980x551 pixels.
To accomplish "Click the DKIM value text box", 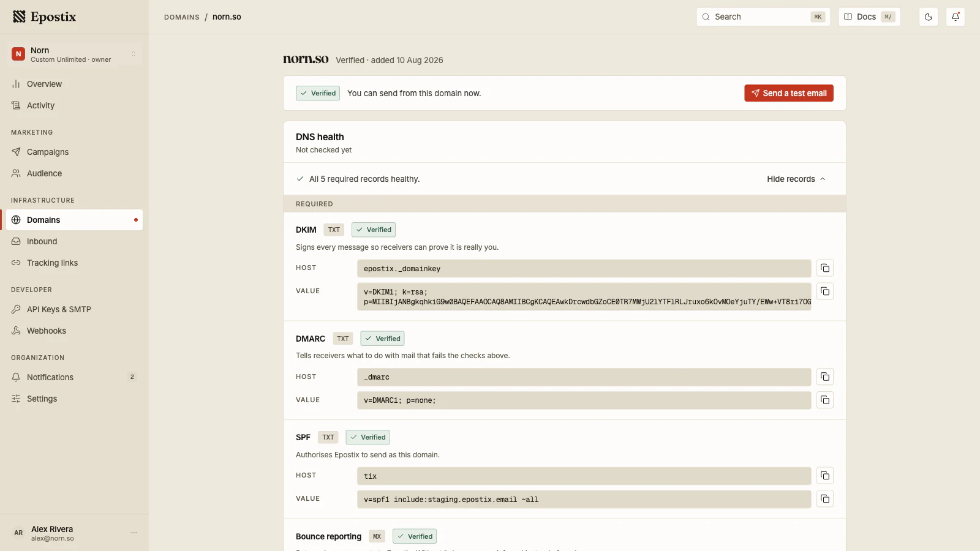I will [584, 296].
